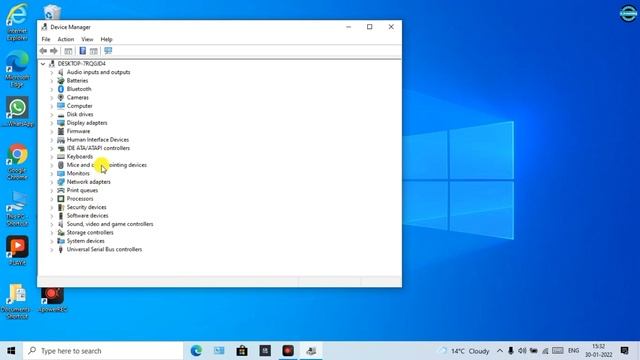
Task: Click the Cameras webcam icon
Action: click(x=61, y=98)
